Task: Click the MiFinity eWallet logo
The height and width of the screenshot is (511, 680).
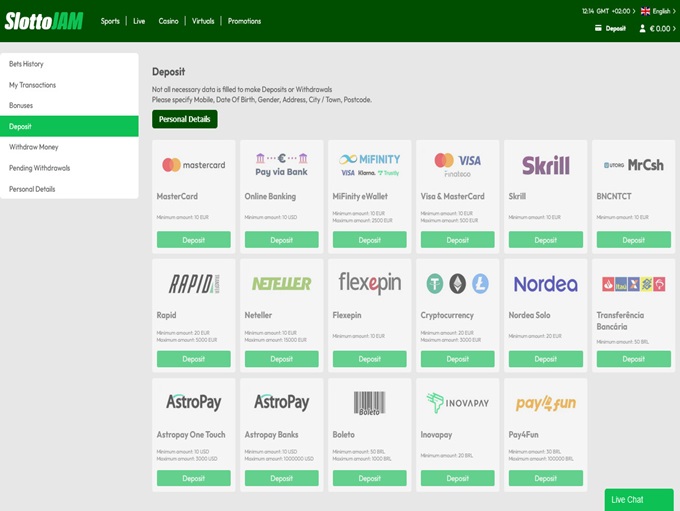Action: click(x=369, y=165)
